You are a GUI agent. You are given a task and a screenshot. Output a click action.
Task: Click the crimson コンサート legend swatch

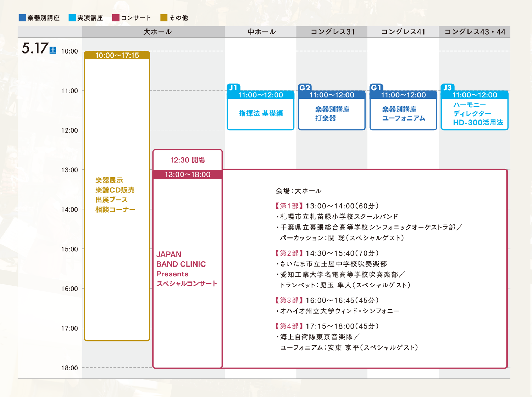click(x=116, y=18)
